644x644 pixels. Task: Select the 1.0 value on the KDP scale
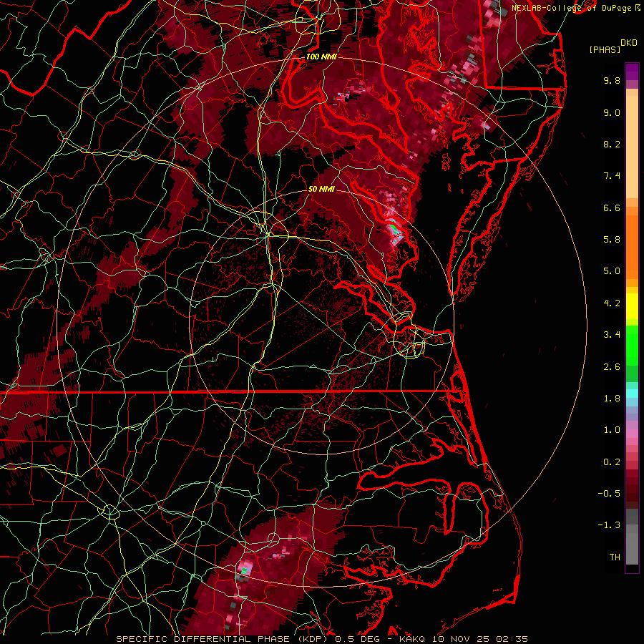[612, 430]
